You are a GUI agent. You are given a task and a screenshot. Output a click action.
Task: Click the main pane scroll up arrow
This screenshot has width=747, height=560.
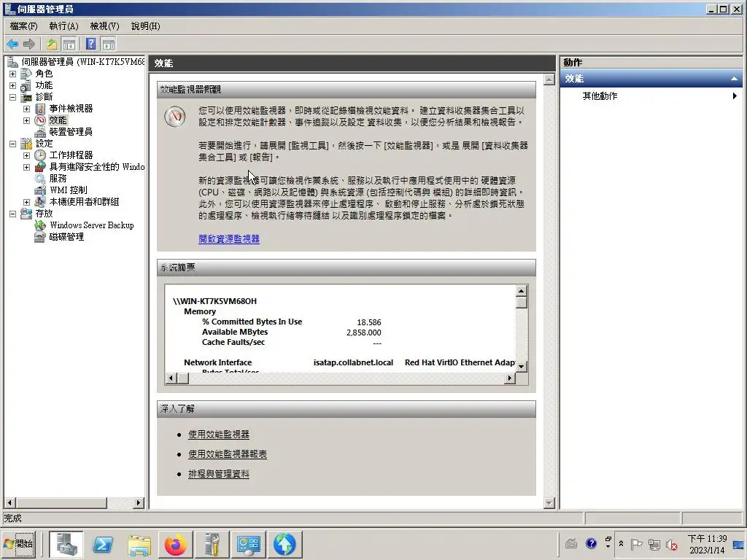pyautogui.click(x=549, y=79)
